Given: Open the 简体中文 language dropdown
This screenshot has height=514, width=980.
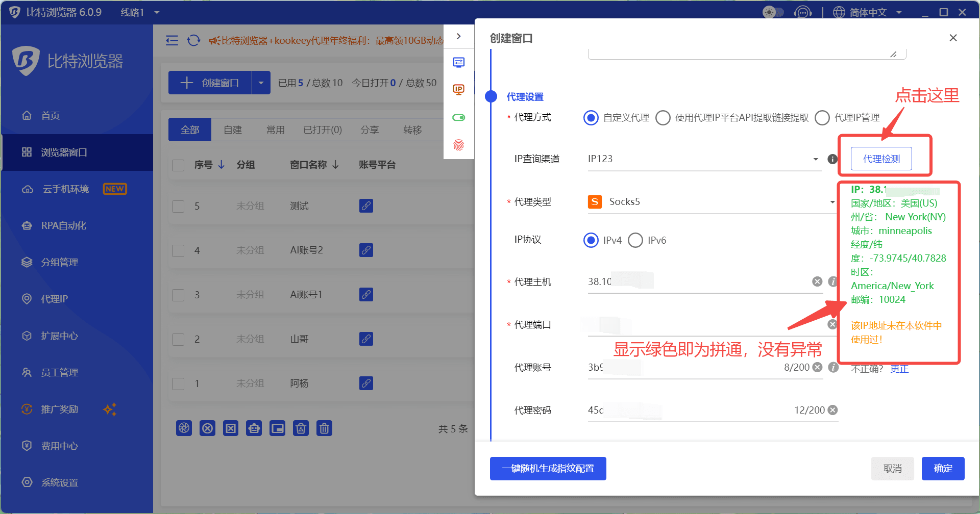Looking at the screenshot, I should [868, 12].
